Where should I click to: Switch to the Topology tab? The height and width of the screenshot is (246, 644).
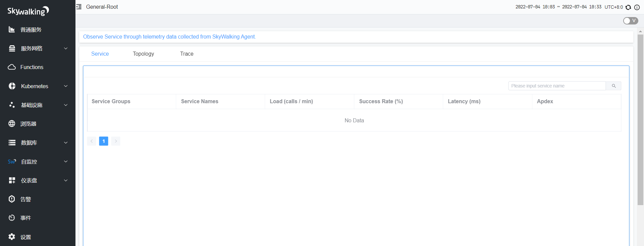(143, 54)
